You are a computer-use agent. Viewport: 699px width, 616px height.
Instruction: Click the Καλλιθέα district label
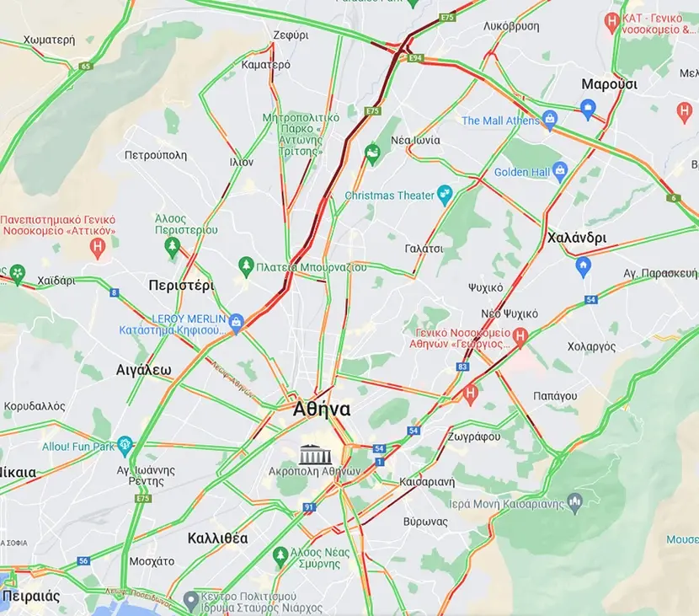(x=217, y=538)
